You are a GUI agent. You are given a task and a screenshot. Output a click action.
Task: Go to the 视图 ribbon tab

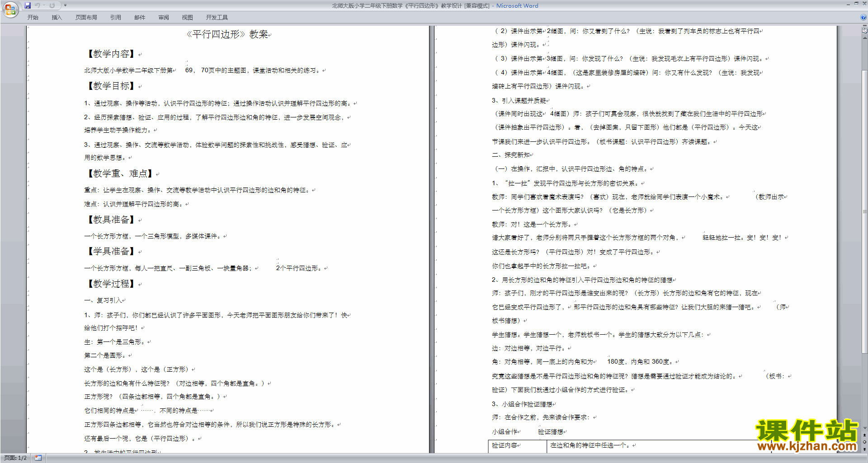(x=188, y=18)
